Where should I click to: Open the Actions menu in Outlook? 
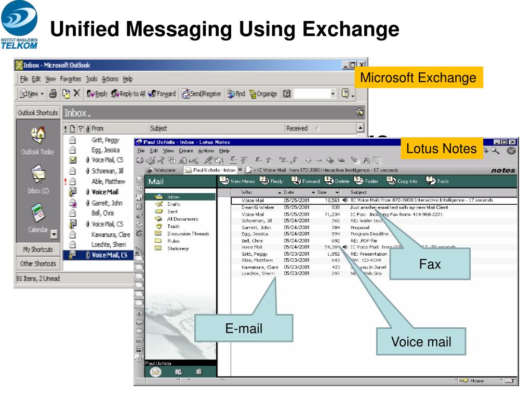tap(110, 79)
